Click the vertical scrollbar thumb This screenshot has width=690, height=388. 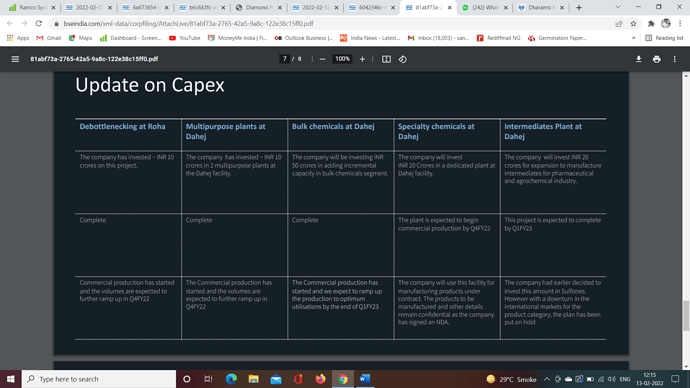[686, 315]
